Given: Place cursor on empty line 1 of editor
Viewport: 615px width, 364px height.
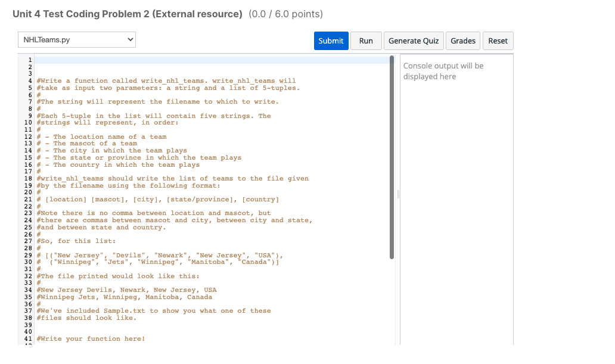Looking at the screenshot, I should (119, 60).
